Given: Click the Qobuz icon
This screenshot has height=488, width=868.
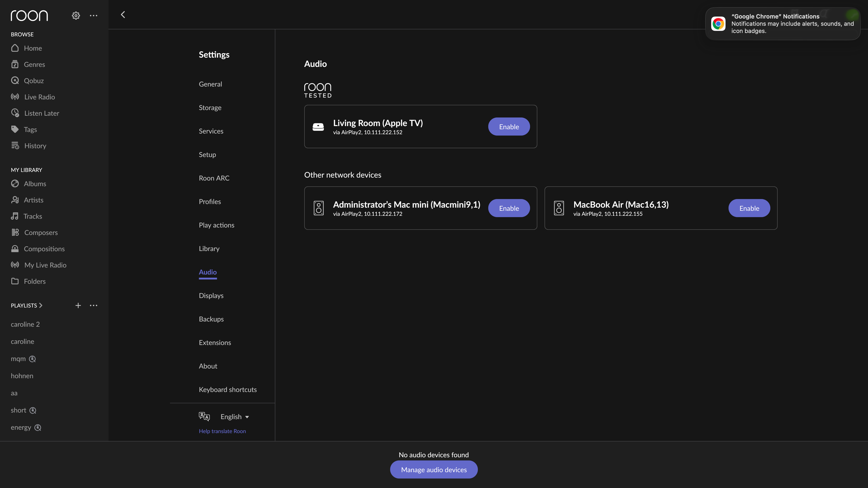Looking at the screenshot, I should [15, 80].
